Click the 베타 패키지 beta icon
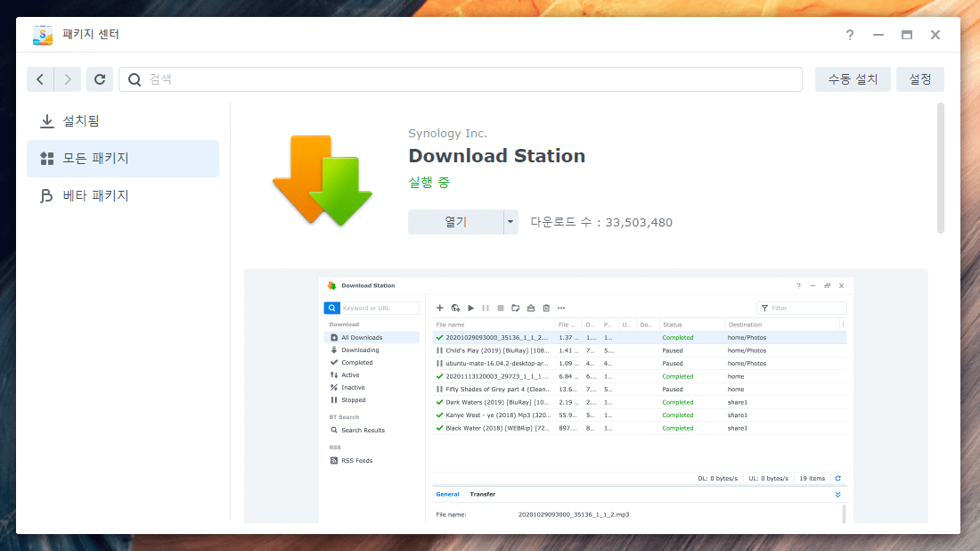 pos(46,196)
